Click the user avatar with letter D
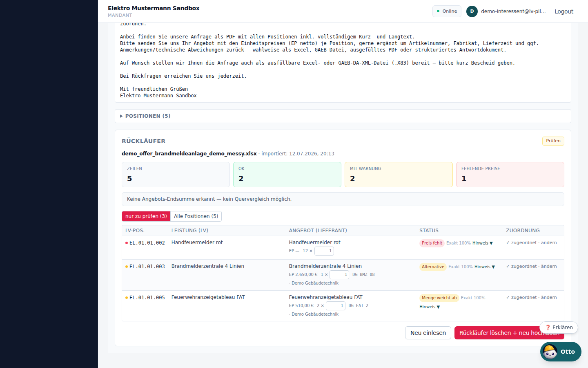This screenshot has width=588, height=368. point(472,11)
